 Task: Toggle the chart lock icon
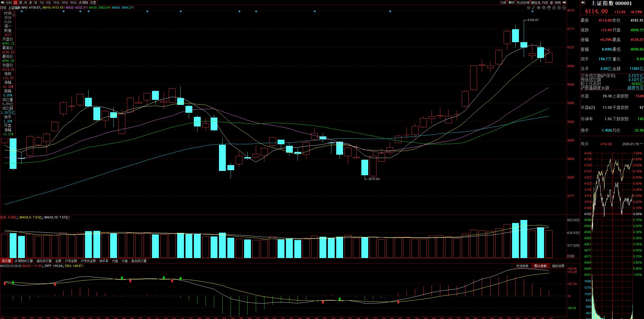pyautogui.click(x=554, y=8)
